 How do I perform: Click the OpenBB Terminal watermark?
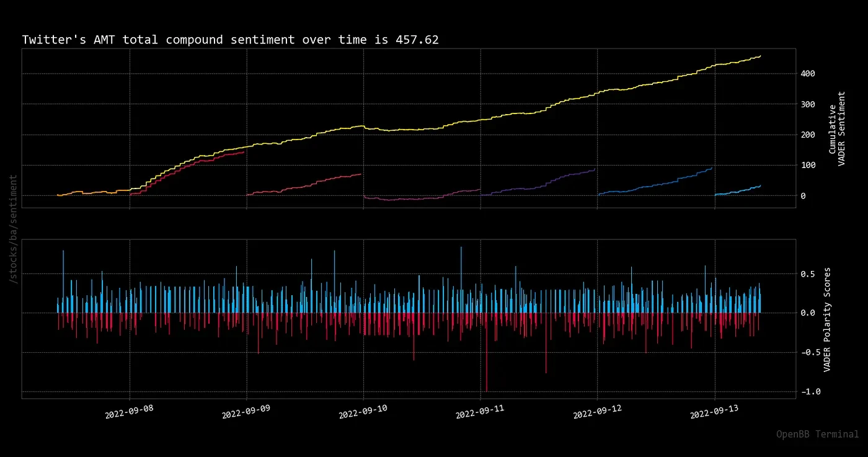[817, 435]
